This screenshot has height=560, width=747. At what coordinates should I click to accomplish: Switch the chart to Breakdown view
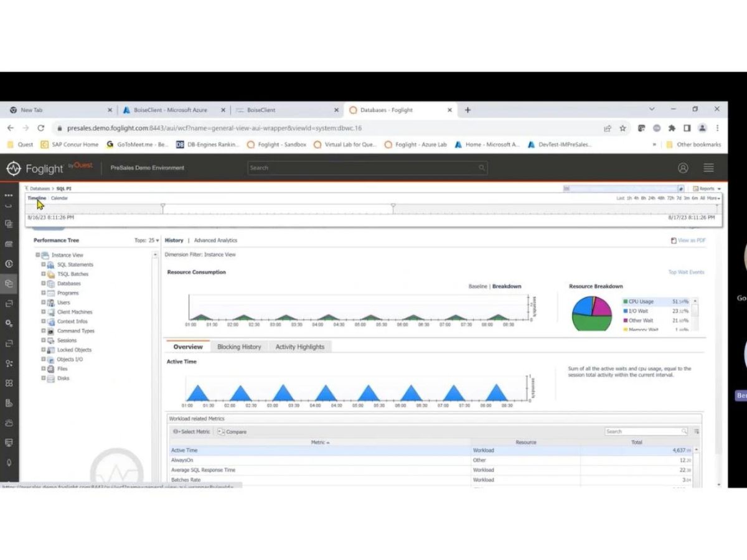click(507, 286)
